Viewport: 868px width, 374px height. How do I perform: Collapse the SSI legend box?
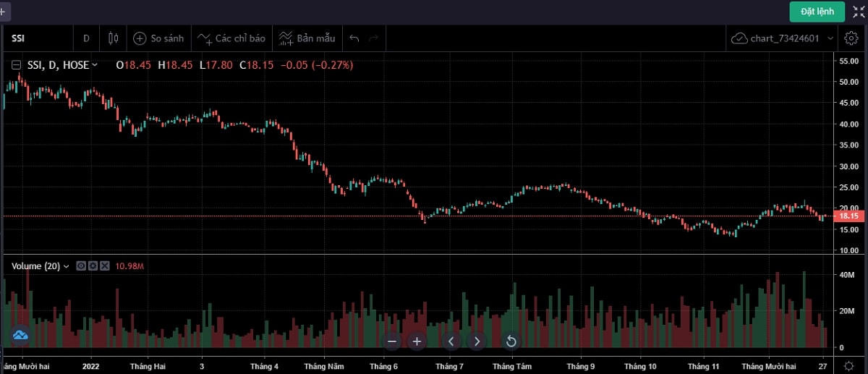[x=16, y=65]
